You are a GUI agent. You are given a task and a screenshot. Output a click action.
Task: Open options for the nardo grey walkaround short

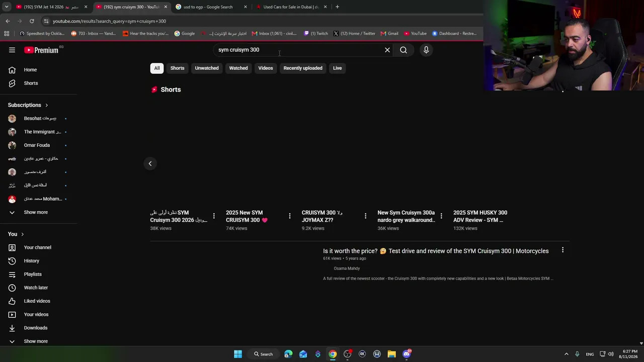click(441, 216)
